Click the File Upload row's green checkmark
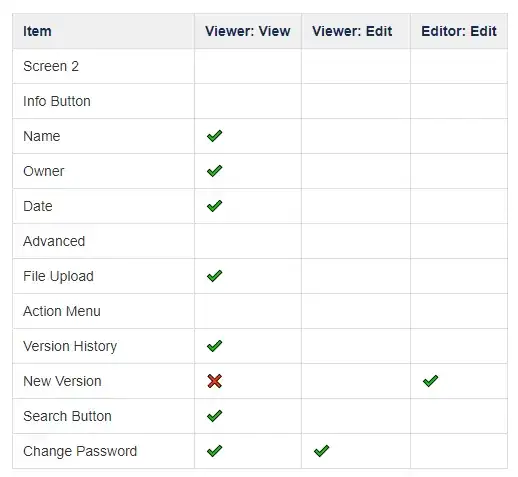 click(x=214, y=276)
